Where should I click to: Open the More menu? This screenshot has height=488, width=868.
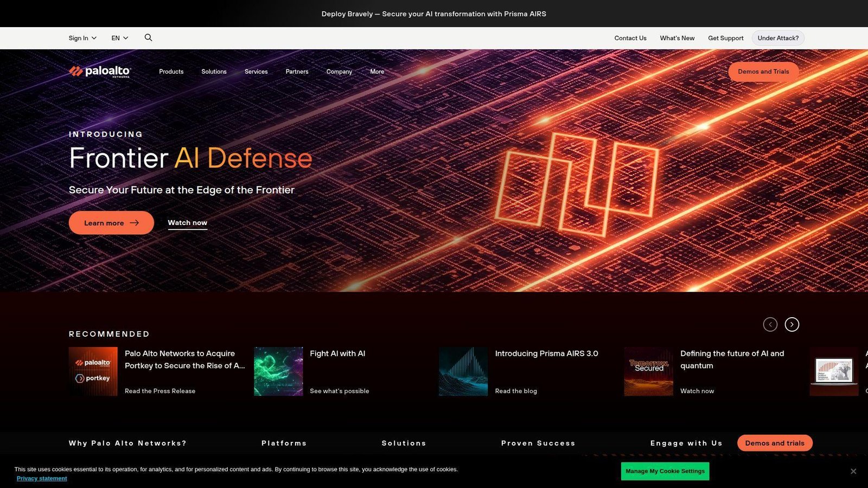[x=377, y=72]
